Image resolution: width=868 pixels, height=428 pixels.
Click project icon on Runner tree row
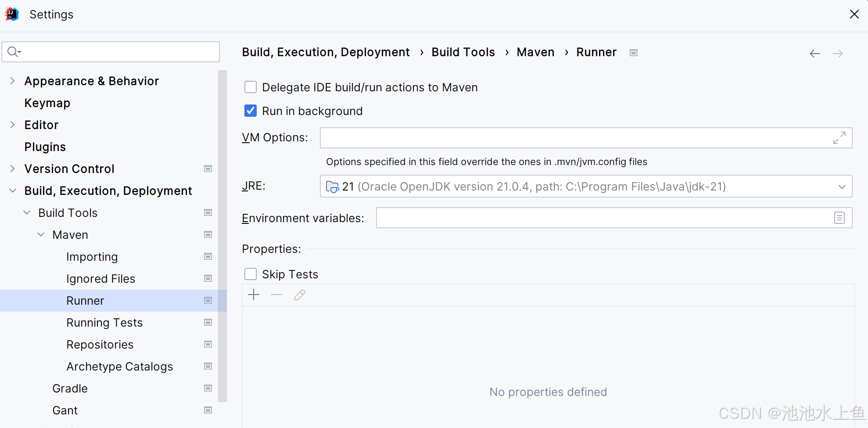click(208, 300)
